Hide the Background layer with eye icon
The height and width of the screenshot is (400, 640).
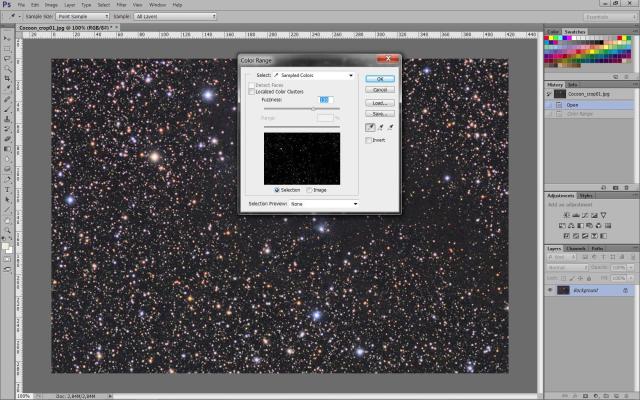click(551, 290)
